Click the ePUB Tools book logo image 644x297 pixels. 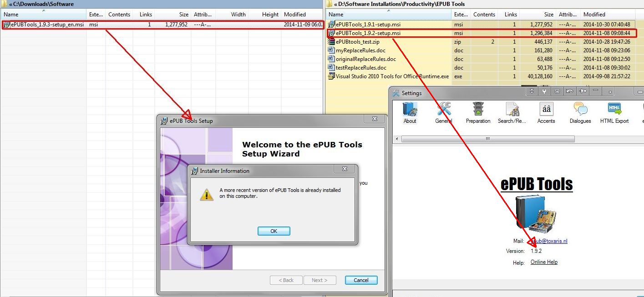(x=536, y=214)
